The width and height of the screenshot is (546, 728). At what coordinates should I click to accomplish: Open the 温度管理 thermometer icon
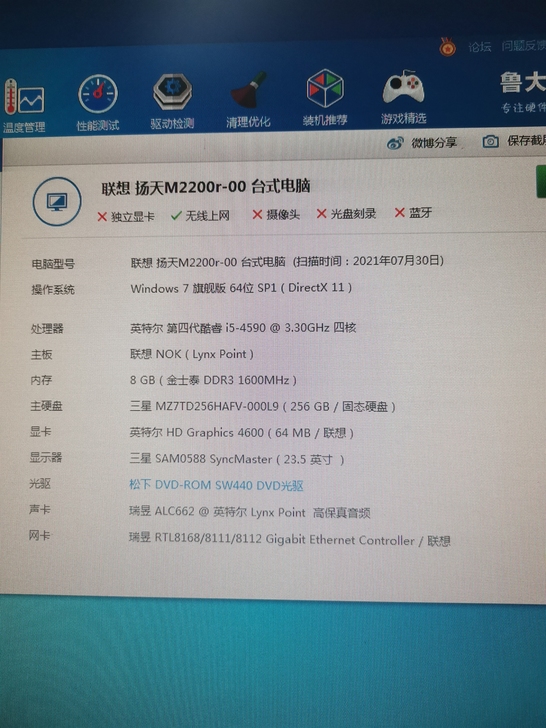pyautogui.click(x=24, y=97)
